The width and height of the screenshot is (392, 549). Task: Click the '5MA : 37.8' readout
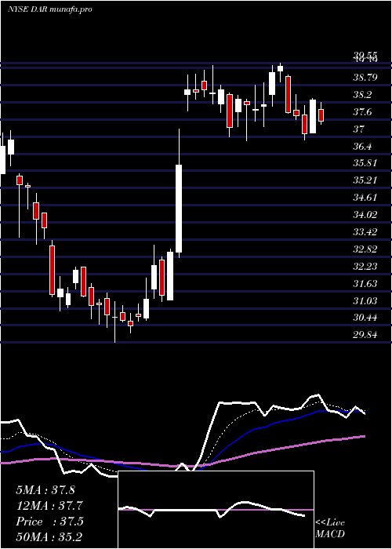[45, 490]
